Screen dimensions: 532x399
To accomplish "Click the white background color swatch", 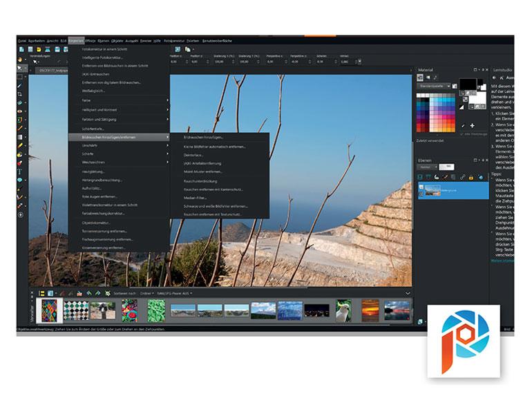I will (x=477, y=99).
